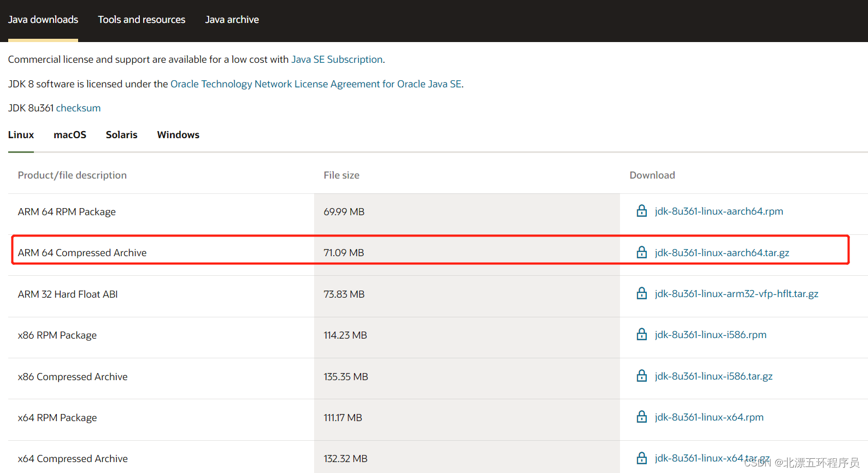Click lock icon beside linux-i586.rpm
The height and width of the screenshot is (473, 868).
click(x=642, y=334)
